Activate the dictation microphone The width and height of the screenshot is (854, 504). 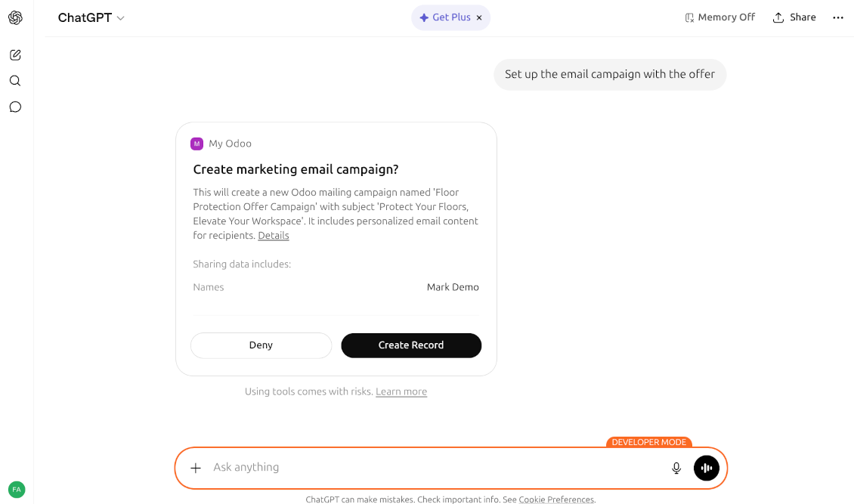click(676, 468)
